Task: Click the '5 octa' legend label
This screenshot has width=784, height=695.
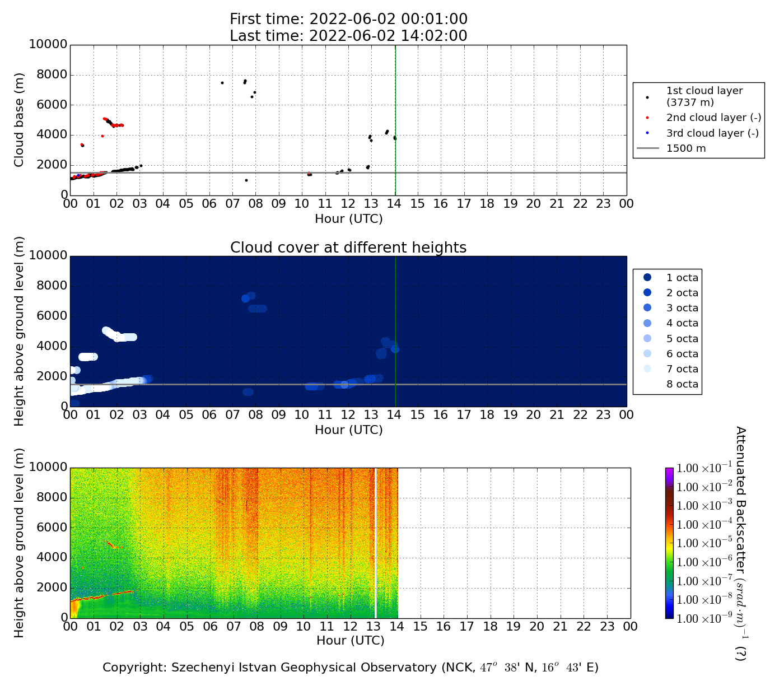Action: click(682, 339)
